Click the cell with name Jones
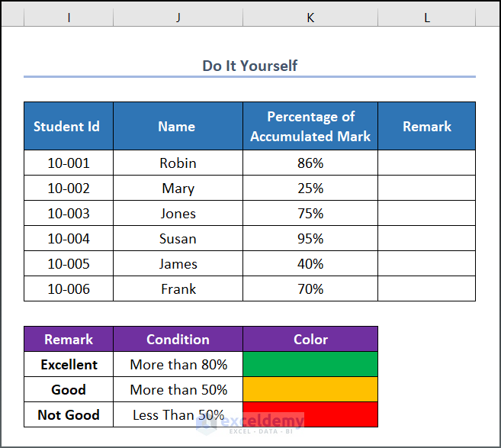 pyautogui.click(x=178, y=213)
